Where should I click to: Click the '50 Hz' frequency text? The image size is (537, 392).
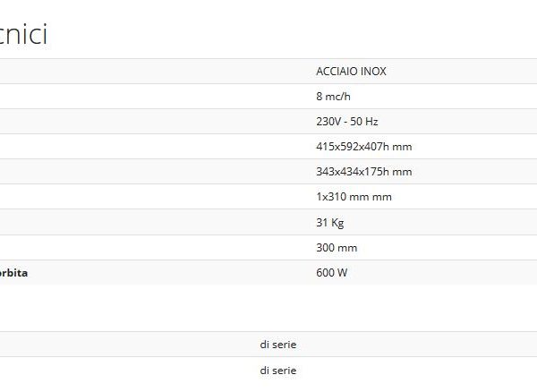363,122
